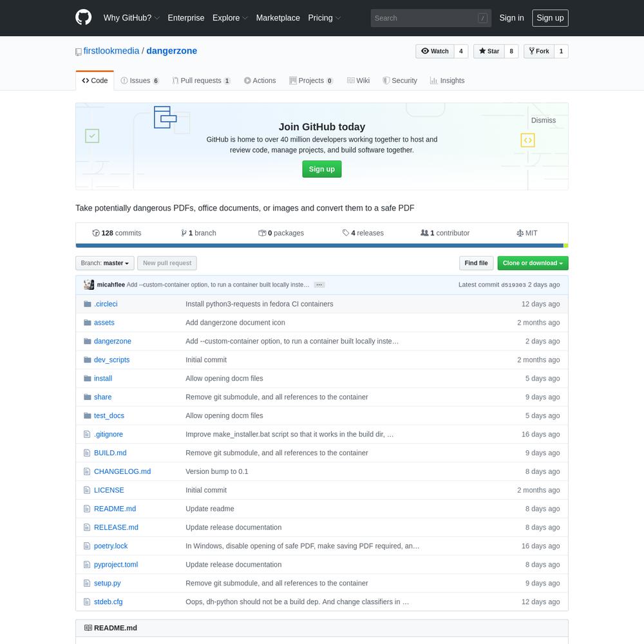
Task: Open the 1 branch link
Action: pos(198,233)
